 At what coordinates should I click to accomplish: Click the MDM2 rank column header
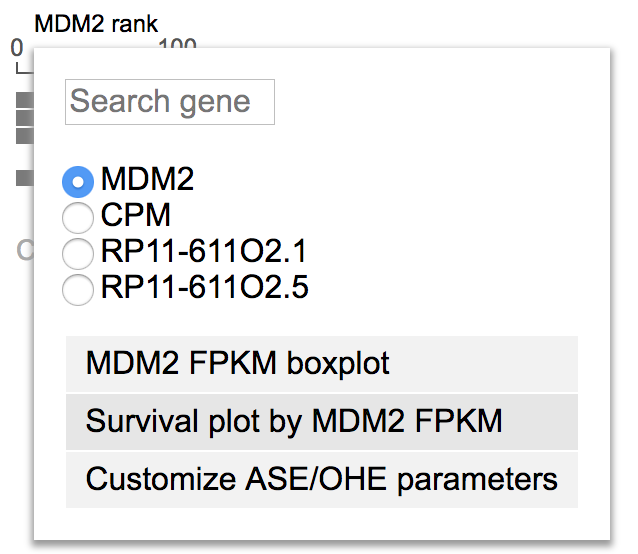click(x=96, y=24)
